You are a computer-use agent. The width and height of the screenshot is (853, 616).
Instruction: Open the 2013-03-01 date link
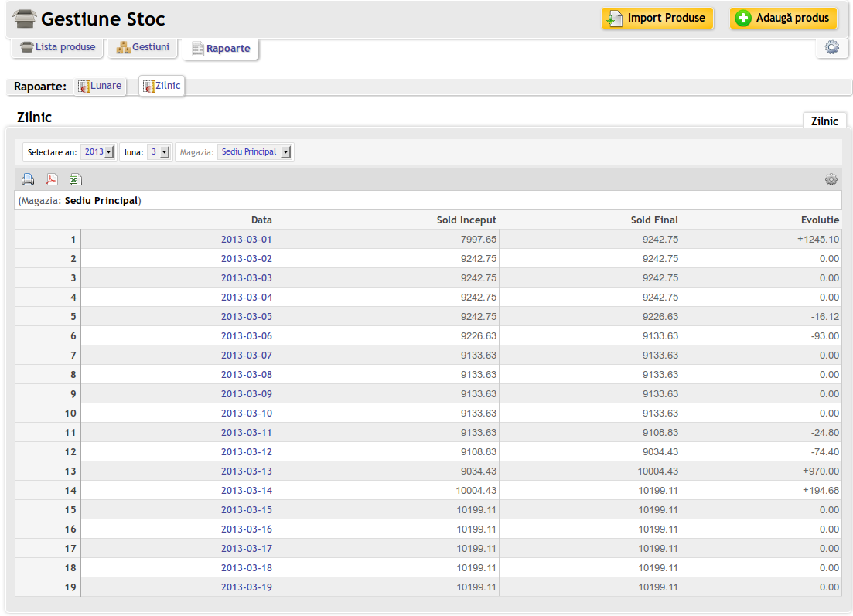click(x=246, y=240)
